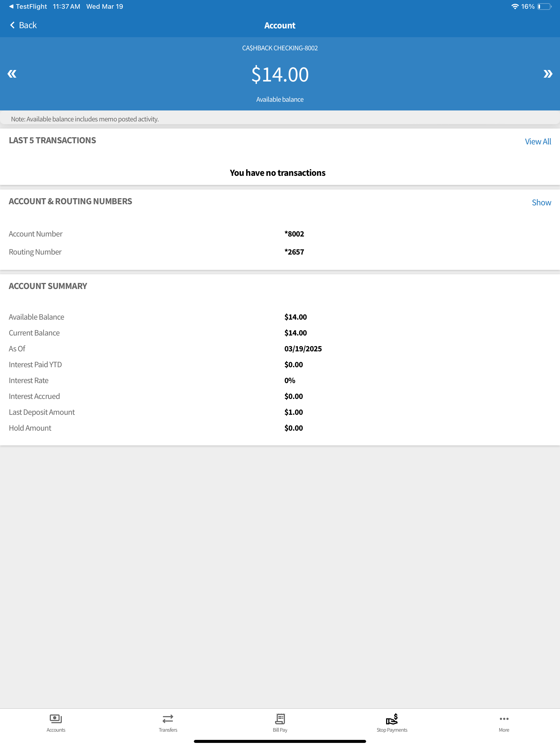The height and width of the screenshot is (747, 560).
Task: Click the 'You have no transactions' message
Action: (278, 173)
